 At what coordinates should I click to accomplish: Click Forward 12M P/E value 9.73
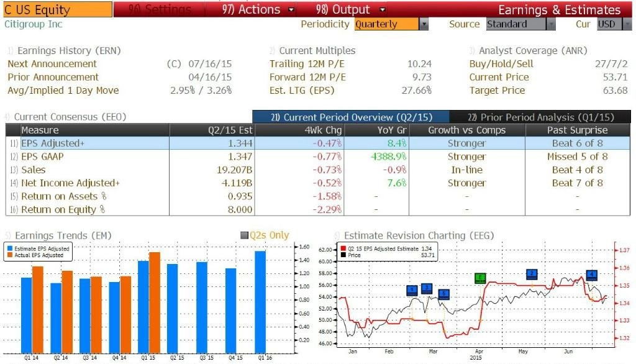pos(422,77)
